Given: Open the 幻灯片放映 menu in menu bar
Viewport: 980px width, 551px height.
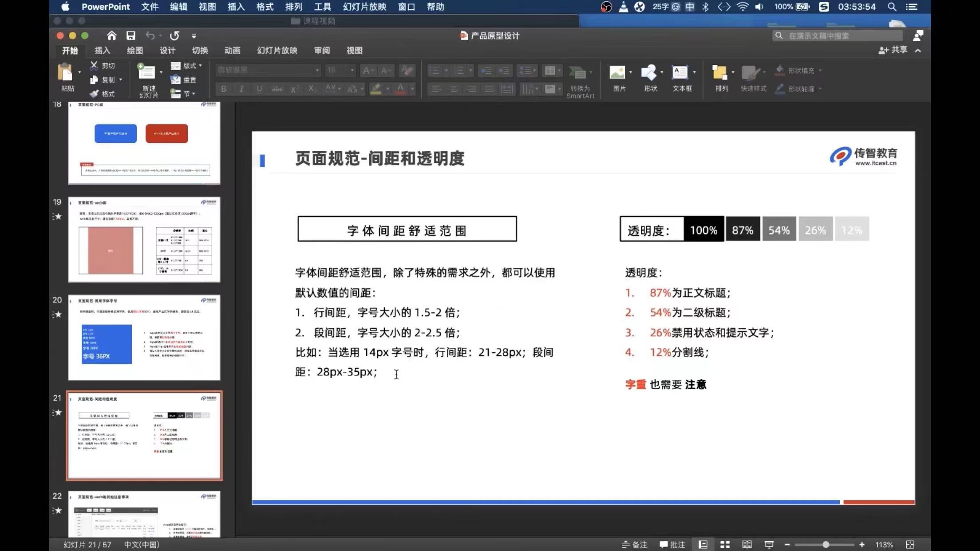Looking at the screenshot, I should 364,7.
